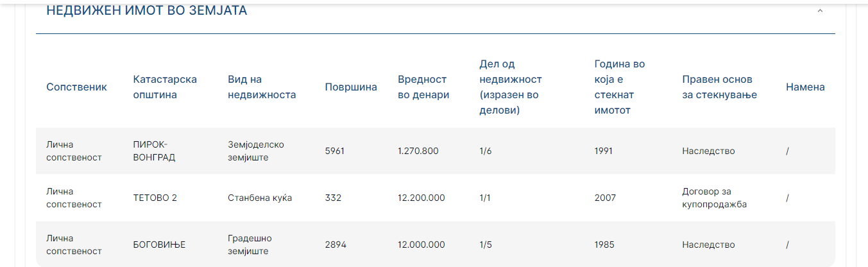Click the Земјоделско земјиште cell

pos(256,151)
